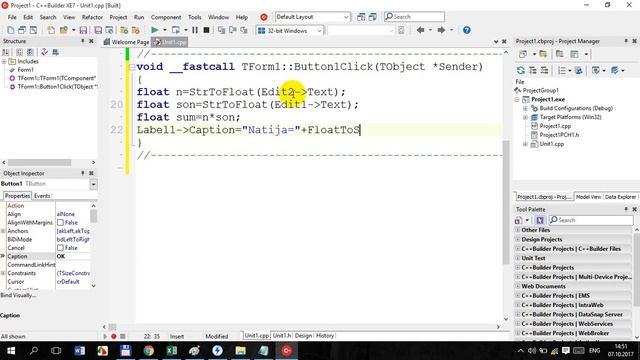Click the Open Project folder icon
Image resolution: width=640 pixels, height=360 pixels.
[64, 30]
